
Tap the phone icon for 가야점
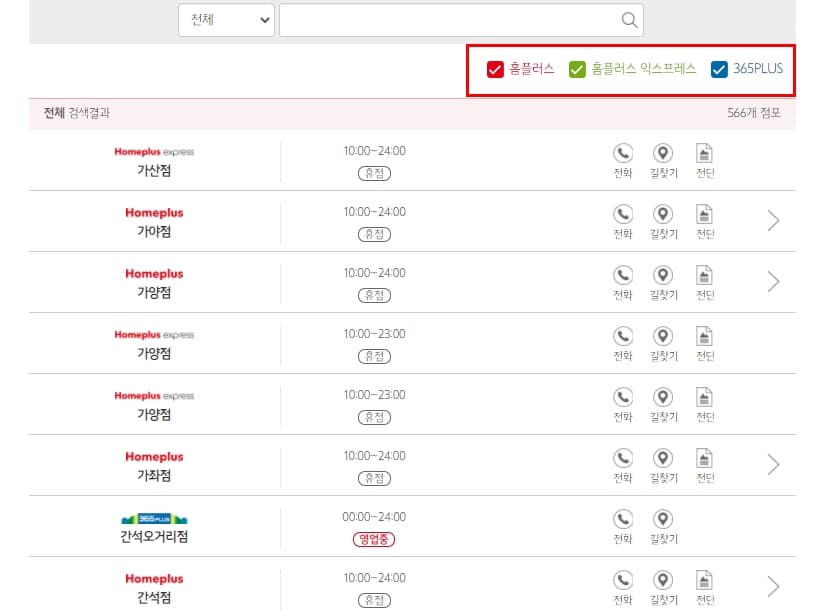[623, 214]
